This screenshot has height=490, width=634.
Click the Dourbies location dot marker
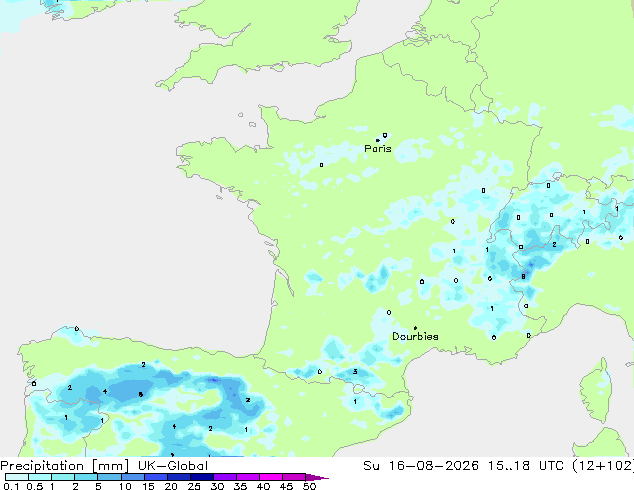coord(415,328)
